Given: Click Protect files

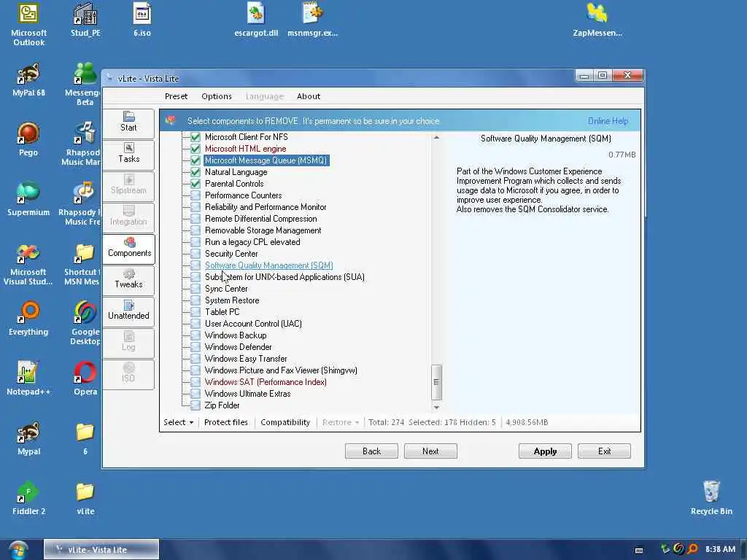Looking at the screenshot, I should 226,422.
